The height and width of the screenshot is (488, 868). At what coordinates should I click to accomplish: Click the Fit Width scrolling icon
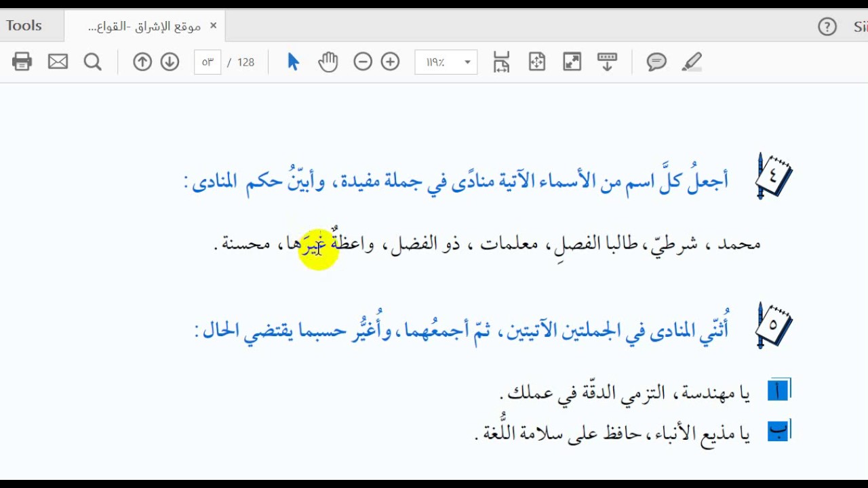click(x=501, y=62)
